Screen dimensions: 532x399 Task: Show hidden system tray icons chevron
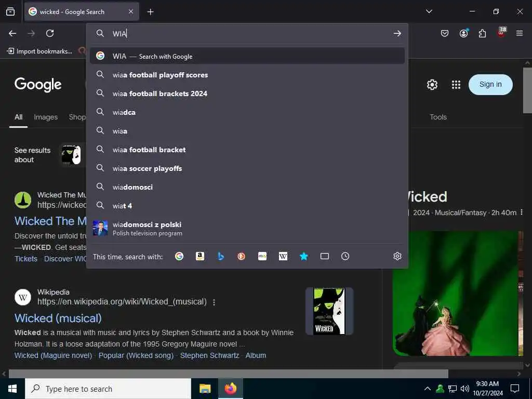pos(428,389)
